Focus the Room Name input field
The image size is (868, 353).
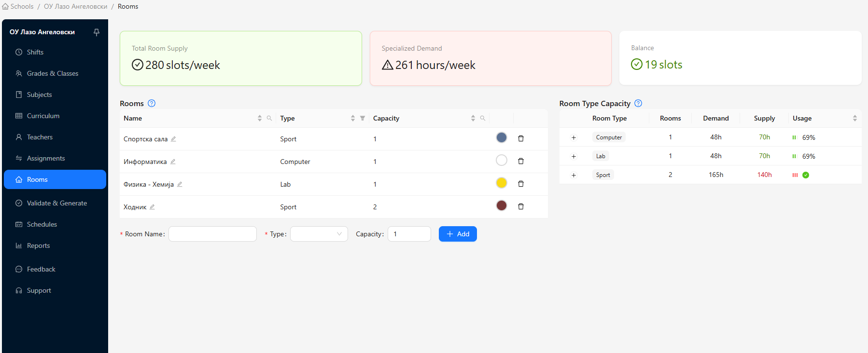[212, 234]
